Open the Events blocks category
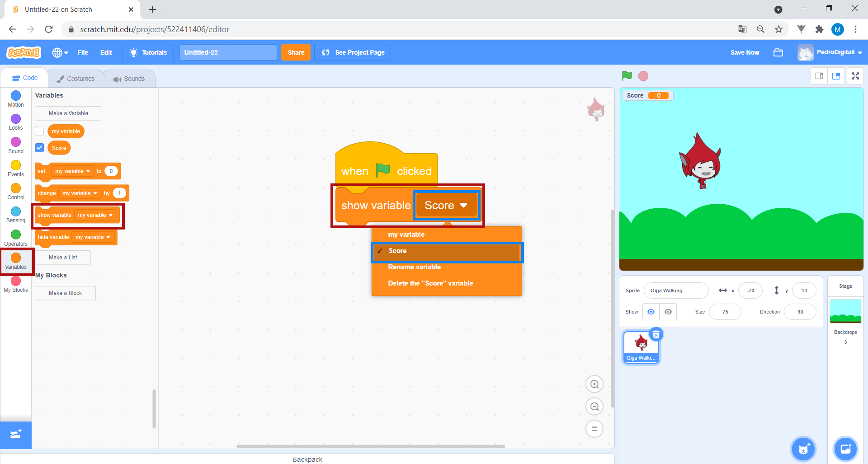This screenshot has width=868, height=464. coord(16,169)
